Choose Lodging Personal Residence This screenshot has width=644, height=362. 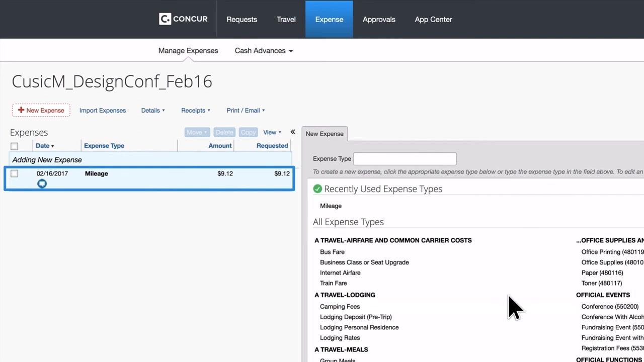point(359,327)
